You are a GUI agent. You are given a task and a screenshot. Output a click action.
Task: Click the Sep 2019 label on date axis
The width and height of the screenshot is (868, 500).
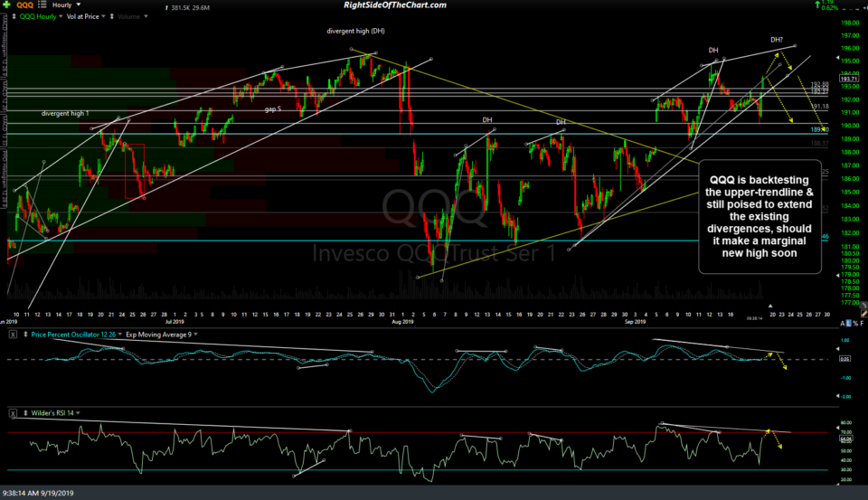click(635, 322)
